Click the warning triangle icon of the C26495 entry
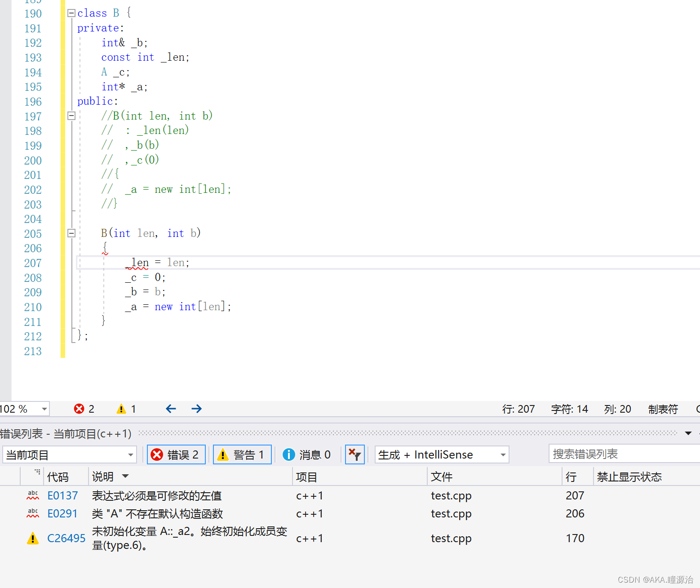Screen dimensions: 700x588 coord(32,538)
